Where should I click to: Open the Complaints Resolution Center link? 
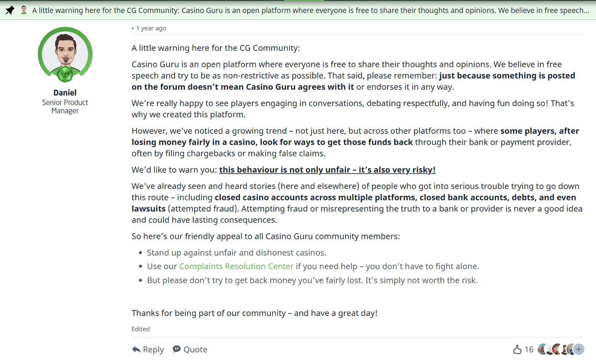236,266
